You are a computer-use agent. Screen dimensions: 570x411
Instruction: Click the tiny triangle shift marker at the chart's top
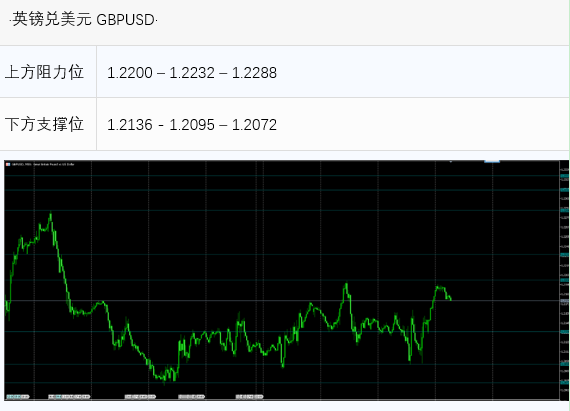click(x=451, y=161)
